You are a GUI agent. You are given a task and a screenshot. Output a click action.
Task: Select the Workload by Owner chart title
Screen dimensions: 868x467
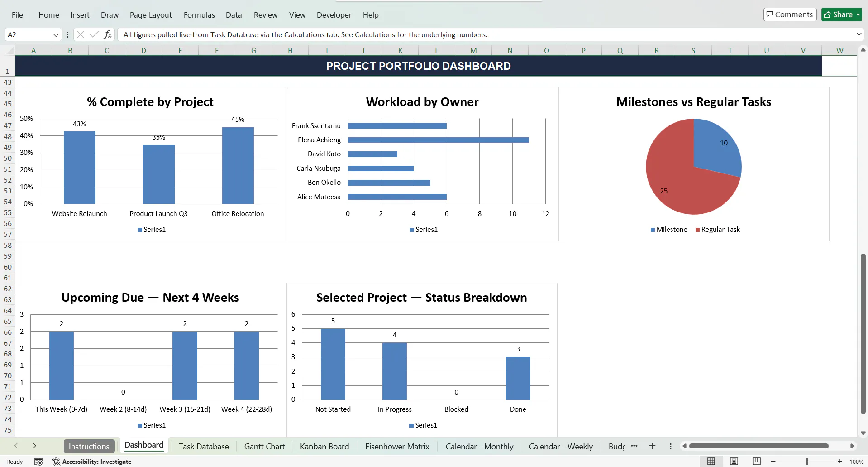pyautogui.click(x=422, y=102)
